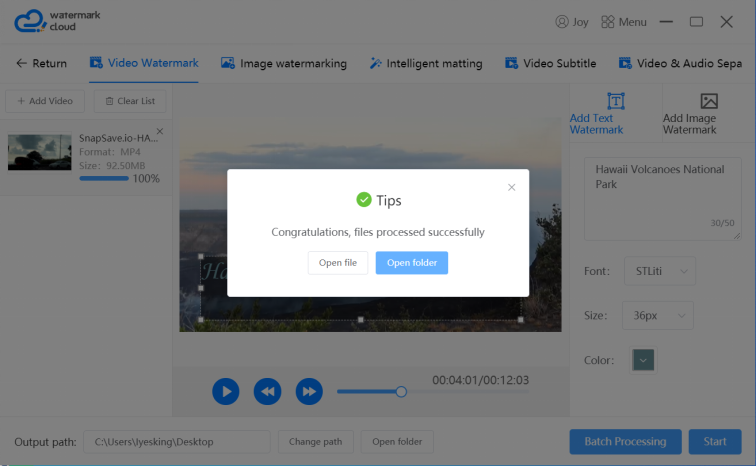Click the Add Video button
The height and width of the screenshot is (466, 756).
(45, 101)
